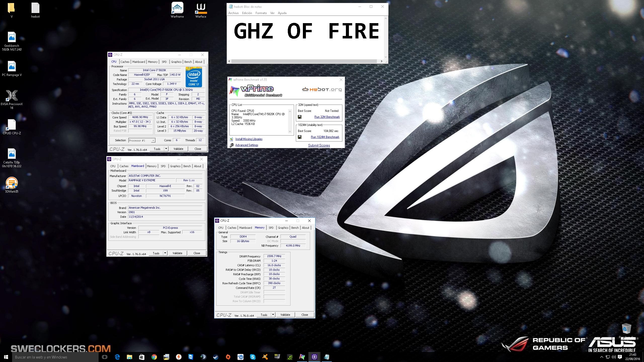Open Origin from the taskbar

[x=228, y=357]
